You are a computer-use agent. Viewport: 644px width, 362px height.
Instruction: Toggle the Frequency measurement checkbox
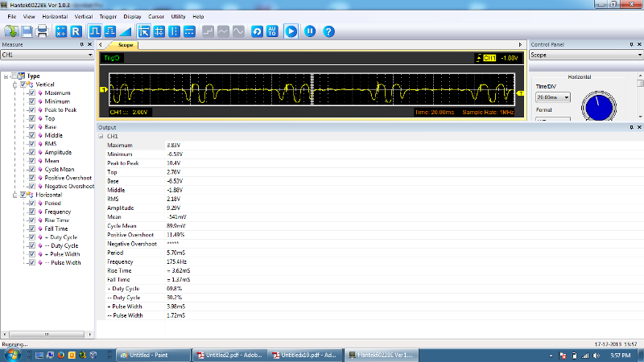[x=31, y=212]
